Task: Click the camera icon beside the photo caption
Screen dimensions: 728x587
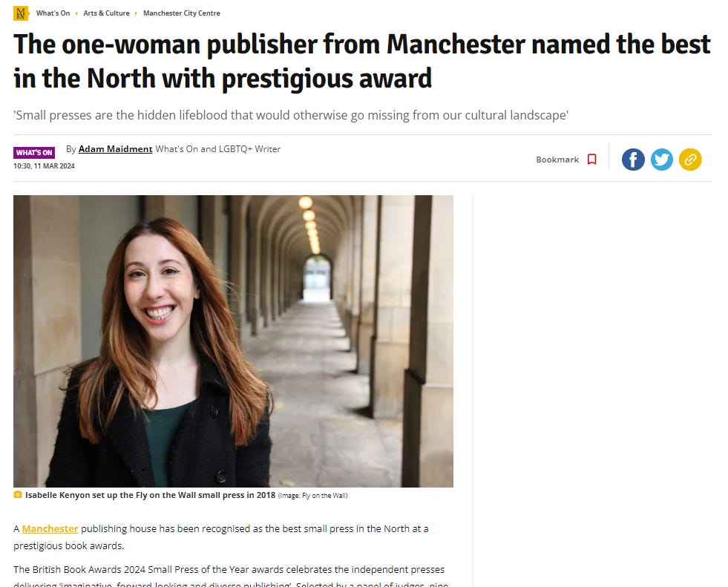Action: (18, 494)
